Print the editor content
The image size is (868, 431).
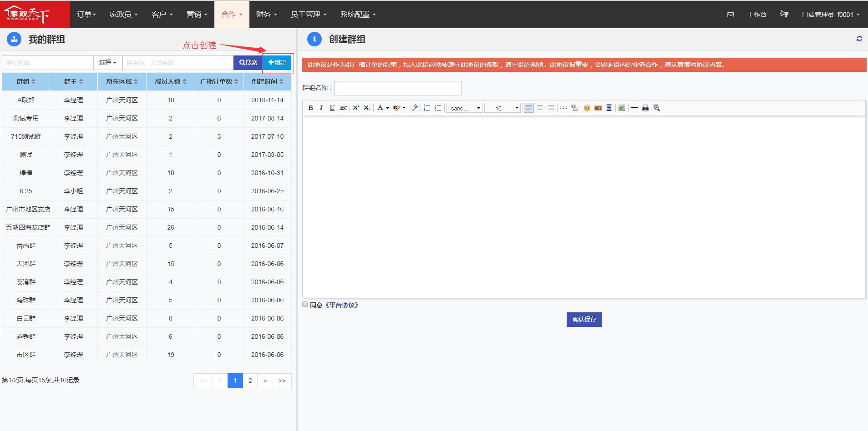645,108
